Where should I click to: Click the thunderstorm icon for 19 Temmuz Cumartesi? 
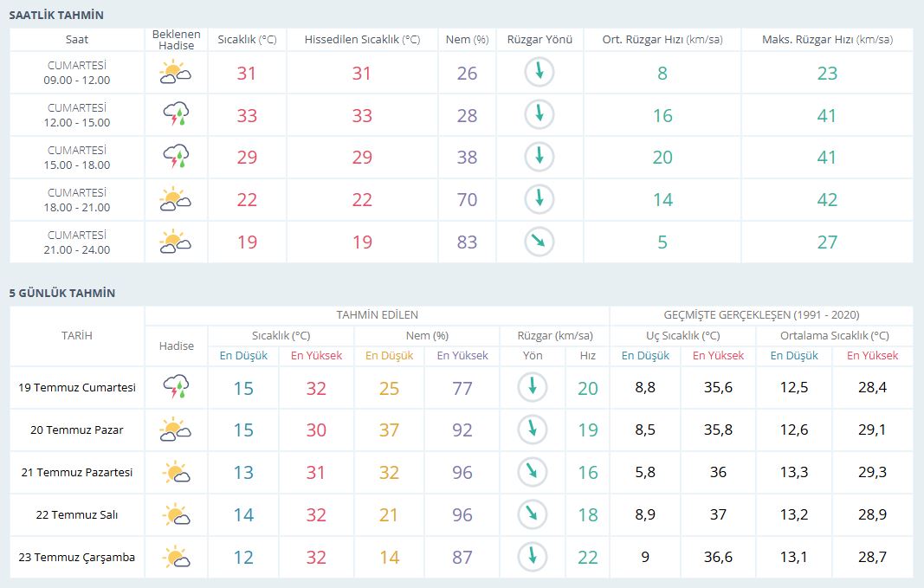click(176, 388)
